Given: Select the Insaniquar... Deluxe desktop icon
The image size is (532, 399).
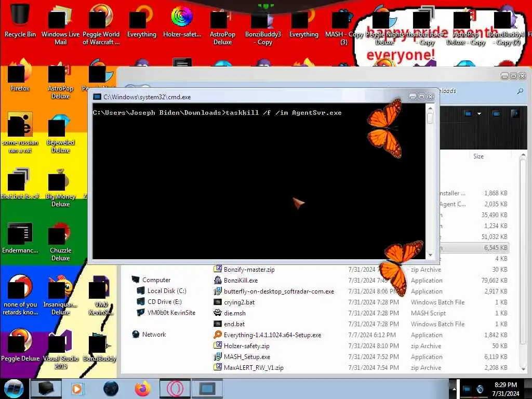Looking at the screenshot, I should [60, 295].
